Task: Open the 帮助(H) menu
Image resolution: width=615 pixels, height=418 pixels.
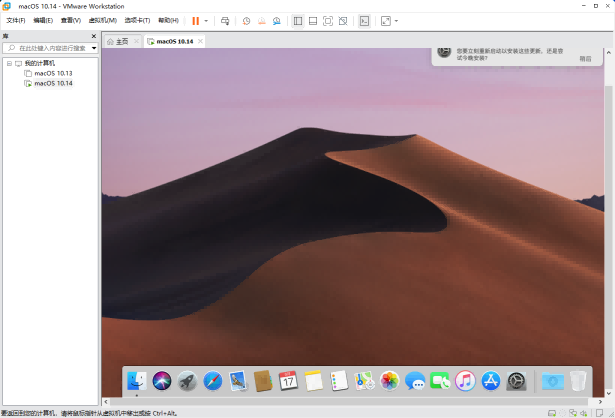Action: 168,20
